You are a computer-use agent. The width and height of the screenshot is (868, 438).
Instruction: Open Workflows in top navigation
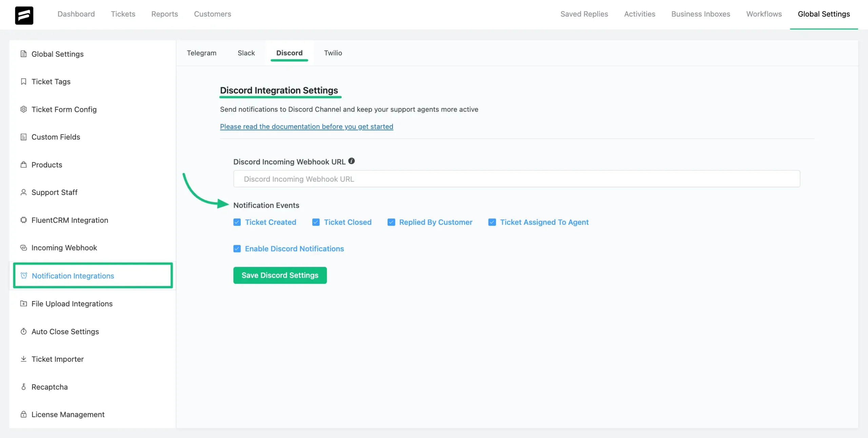tap(764, 14)
